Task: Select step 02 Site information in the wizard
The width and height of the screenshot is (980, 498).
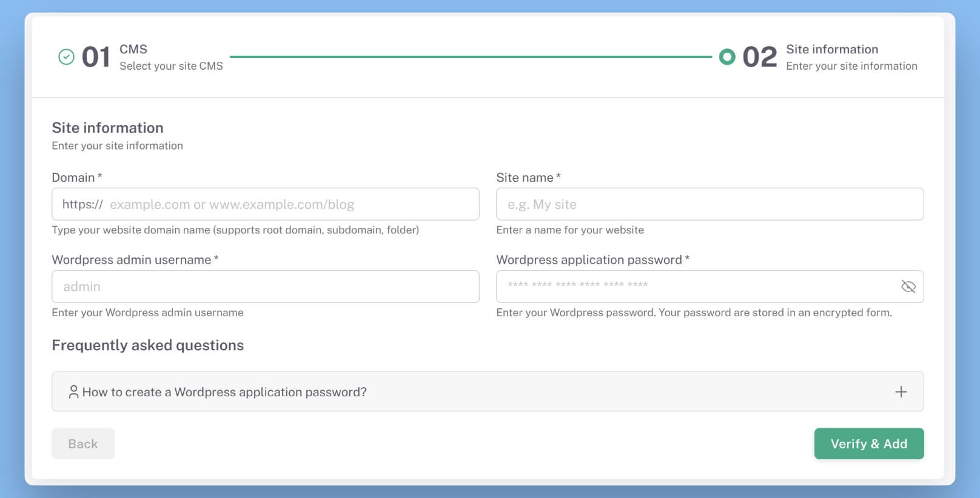Action: pyautogui.click(x=818, y=57)
